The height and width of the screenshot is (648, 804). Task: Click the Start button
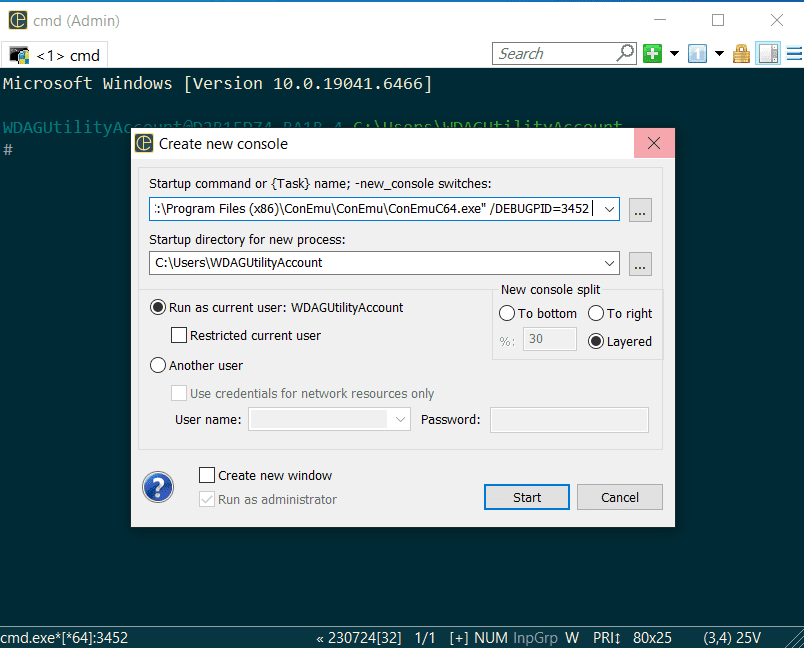(x=527, y=497)
